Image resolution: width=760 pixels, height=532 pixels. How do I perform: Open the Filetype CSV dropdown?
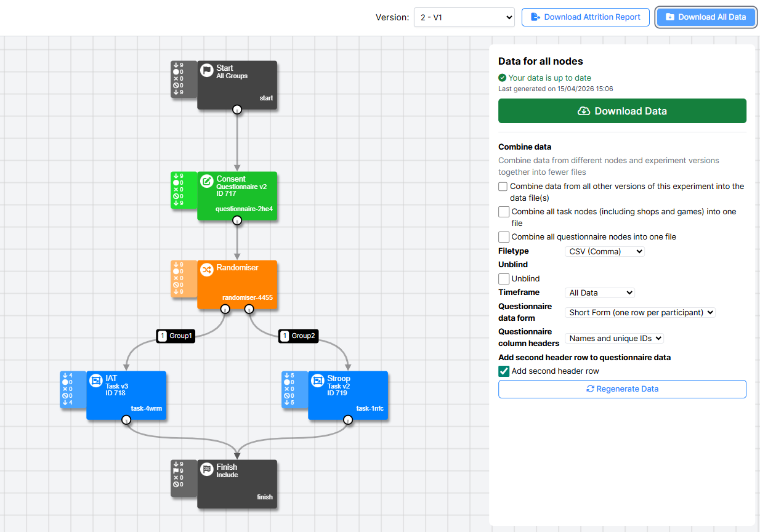(x=605, y=251)
